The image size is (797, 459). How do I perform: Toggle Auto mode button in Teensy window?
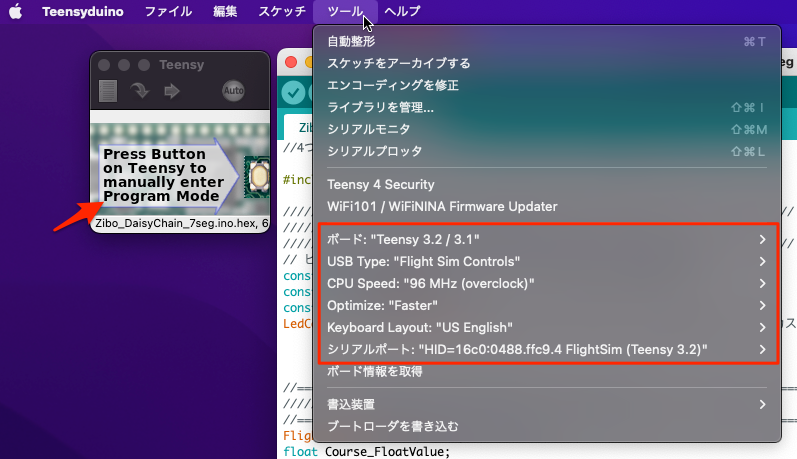click(233, 90)
